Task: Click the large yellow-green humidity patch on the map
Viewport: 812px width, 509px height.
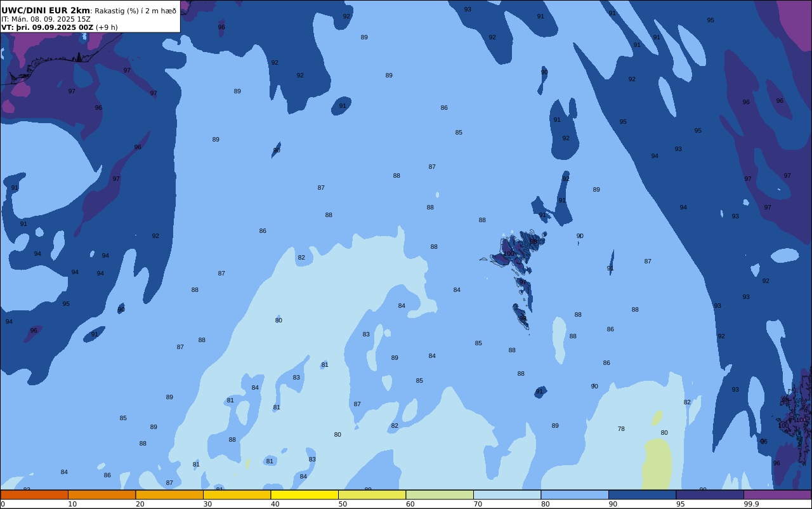Action: (657, 463)
